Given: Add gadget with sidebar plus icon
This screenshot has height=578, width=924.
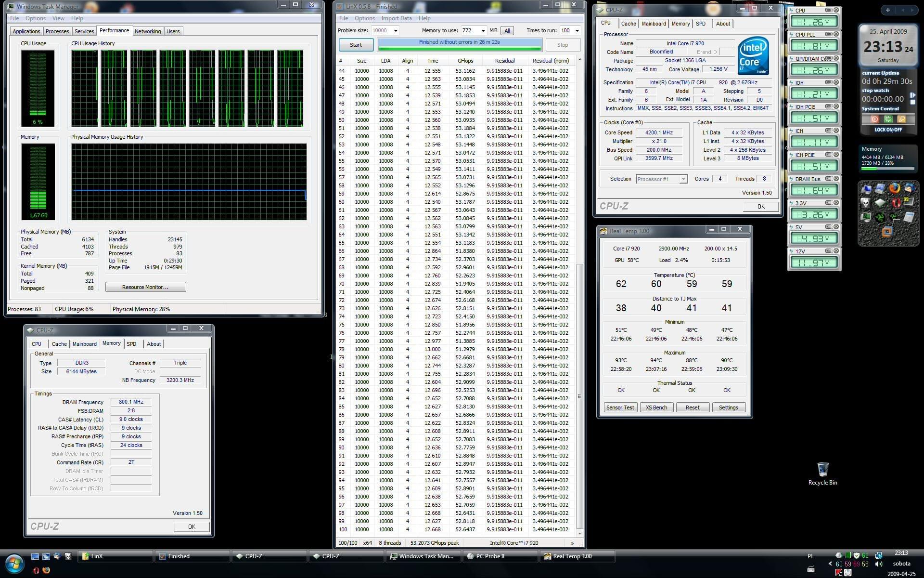Looking at the screenshot, I should 888,10.
